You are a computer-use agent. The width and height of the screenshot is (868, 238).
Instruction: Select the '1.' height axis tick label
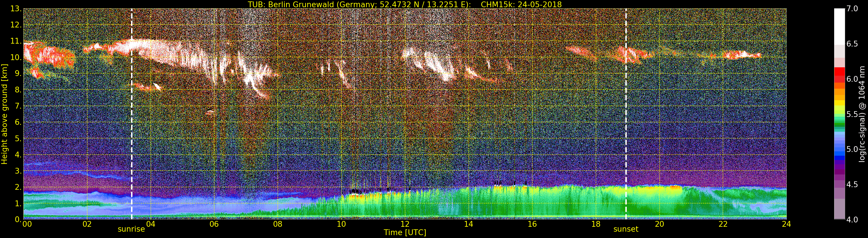click(18, 203)
